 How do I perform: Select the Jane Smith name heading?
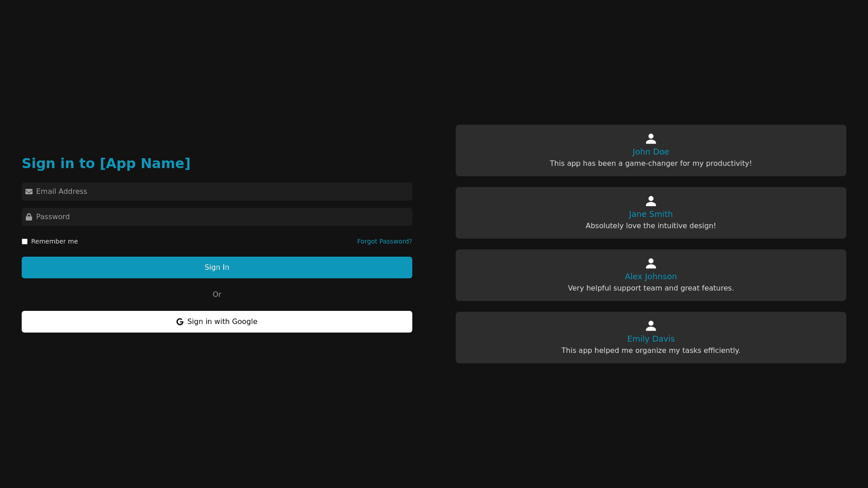(x=651, y=214)
